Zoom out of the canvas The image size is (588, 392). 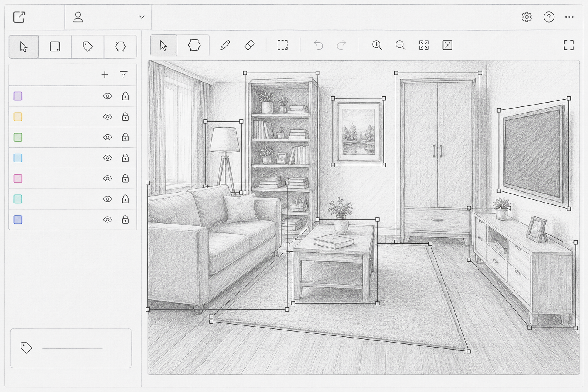(x=401, y=45)
